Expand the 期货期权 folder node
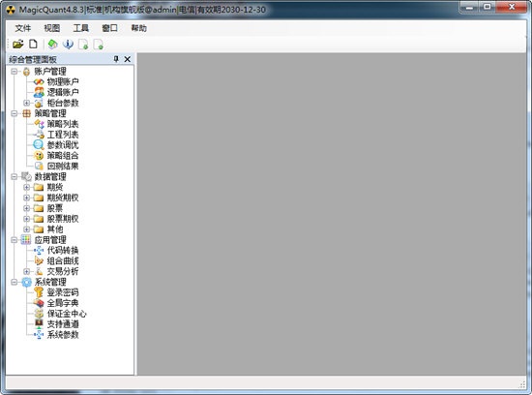The width and height of the screenshot is (532, 395). click(x=26, y=197)
